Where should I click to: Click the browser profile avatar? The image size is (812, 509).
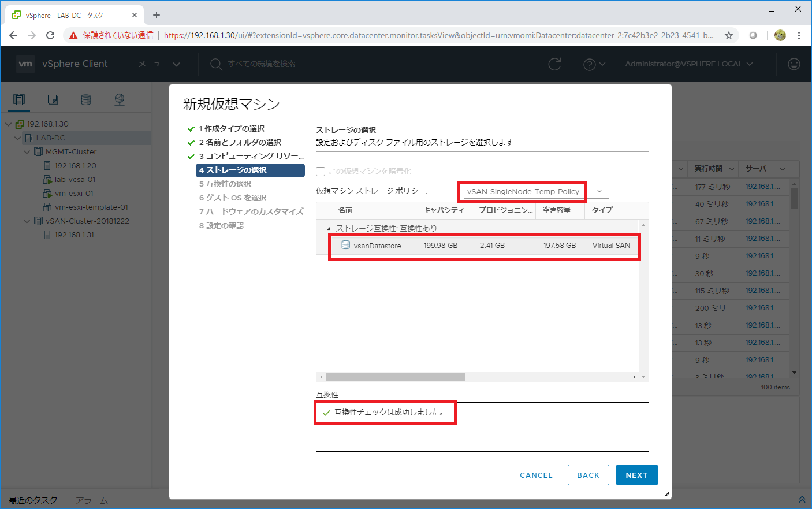(780, 35)
